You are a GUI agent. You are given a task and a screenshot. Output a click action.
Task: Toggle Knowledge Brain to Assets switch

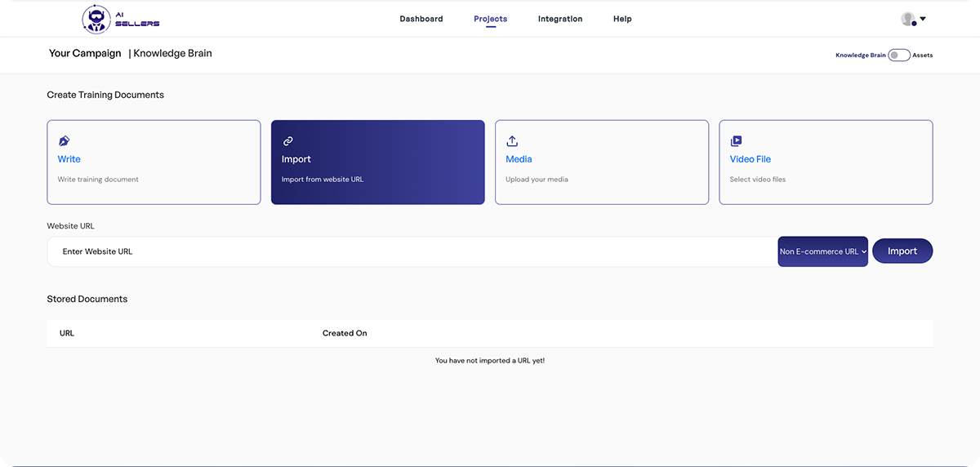coord(898,56)
